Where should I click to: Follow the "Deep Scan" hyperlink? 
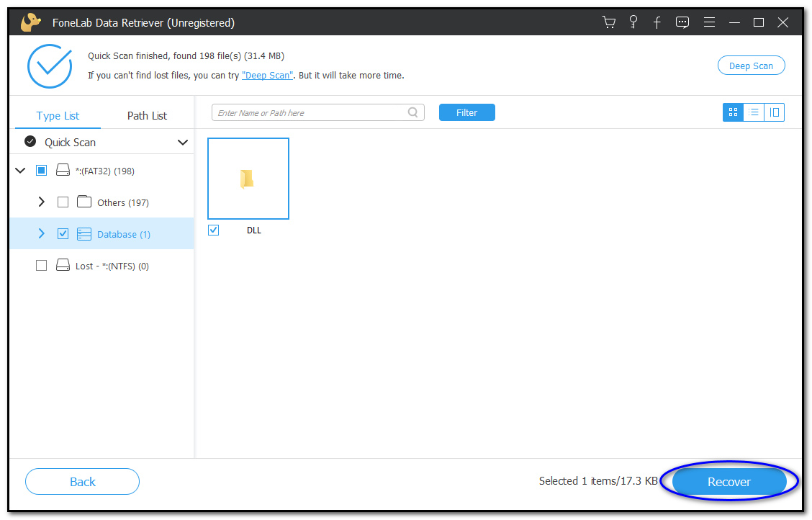pyautogui.click(x=267, y=75)
